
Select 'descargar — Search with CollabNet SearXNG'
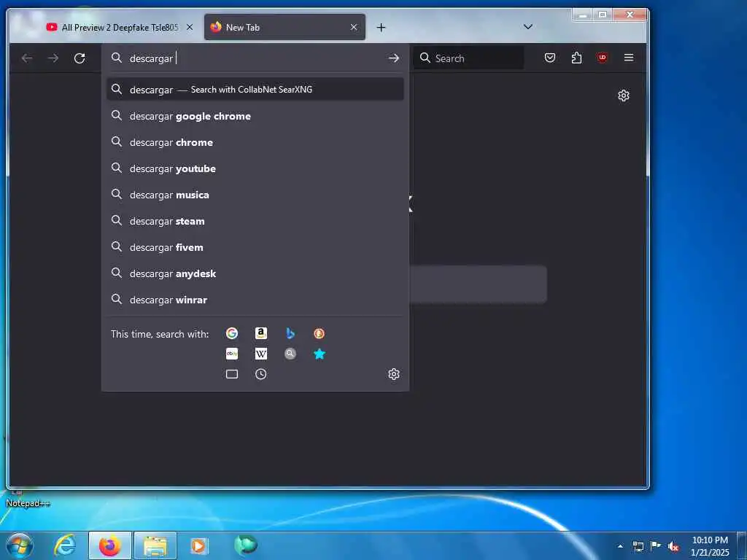point(255,90)
